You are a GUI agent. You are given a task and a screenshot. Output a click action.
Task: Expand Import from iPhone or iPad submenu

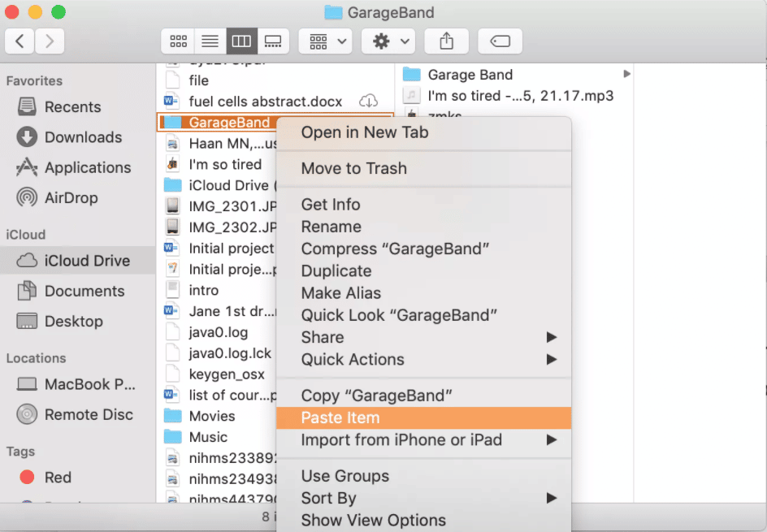coord(423,440)
